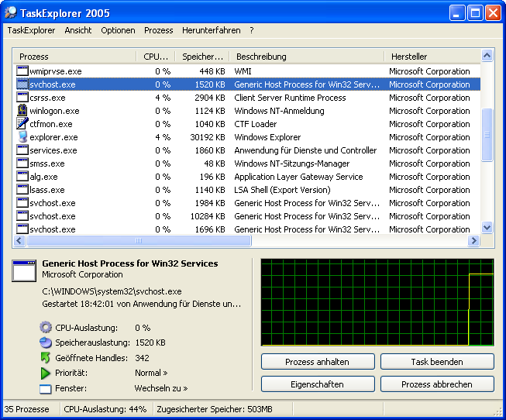
Task: Sort by the Speicher column header
Action: (x=202, y=57)
